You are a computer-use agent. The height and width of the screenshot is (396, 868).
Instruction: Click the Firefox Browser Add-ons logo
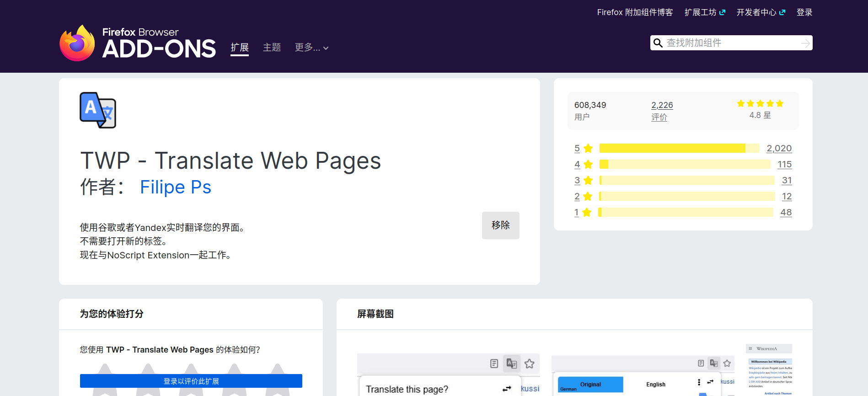(137, 43)
